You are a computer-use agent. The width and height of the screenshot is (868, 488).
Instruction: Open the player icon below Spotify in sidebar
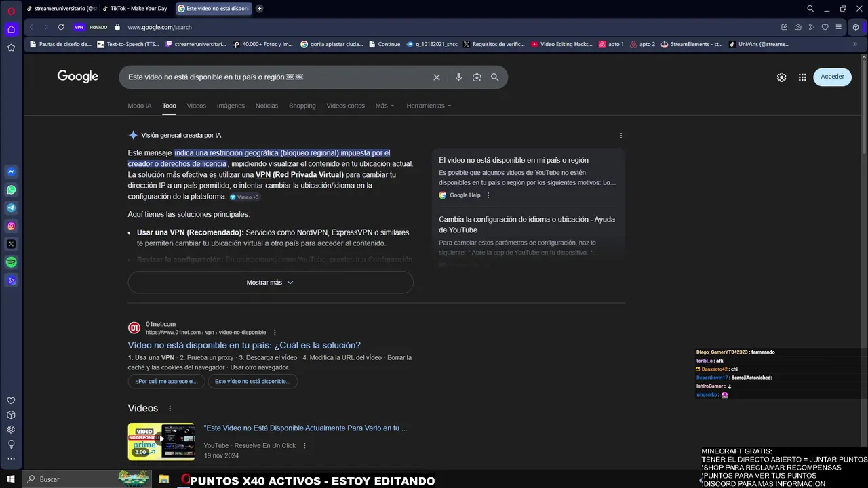coord(12,280)
